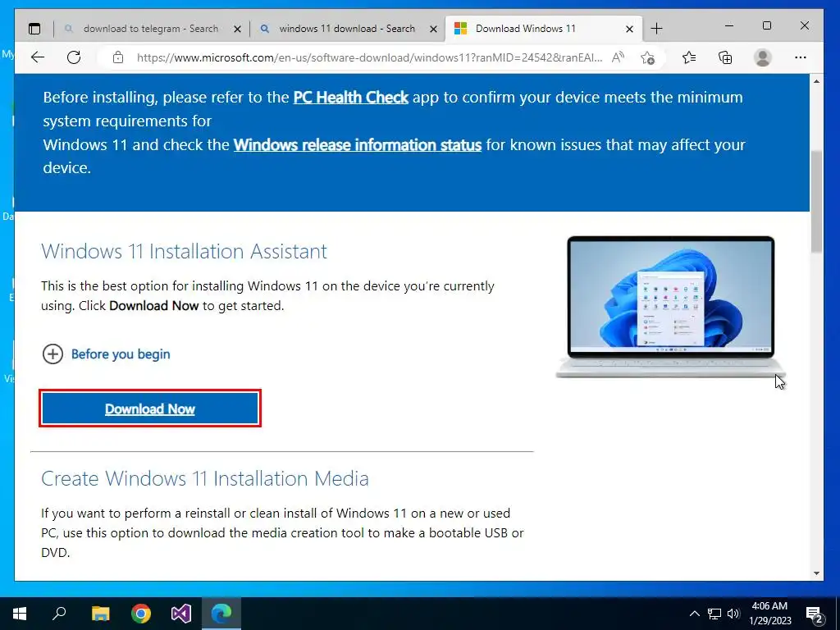The height and width of the screenshot is (630, 840).
Task: Click the scroll down arrow
Action: click(816, 573)
